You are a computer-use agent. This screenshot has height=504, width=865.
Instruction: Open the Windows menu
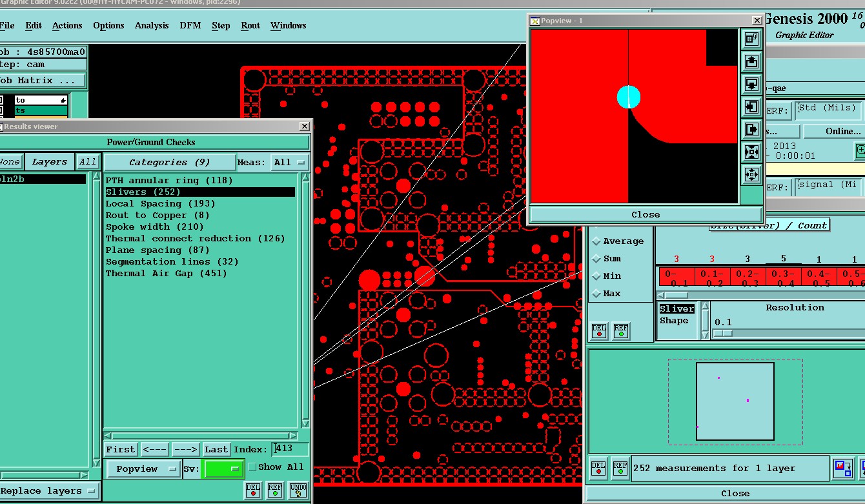[288, 26]
